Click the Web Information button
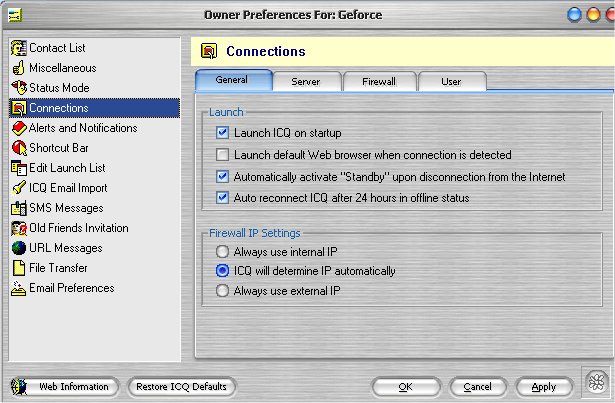This screenshot has height=403, width=615. (65, 387)
